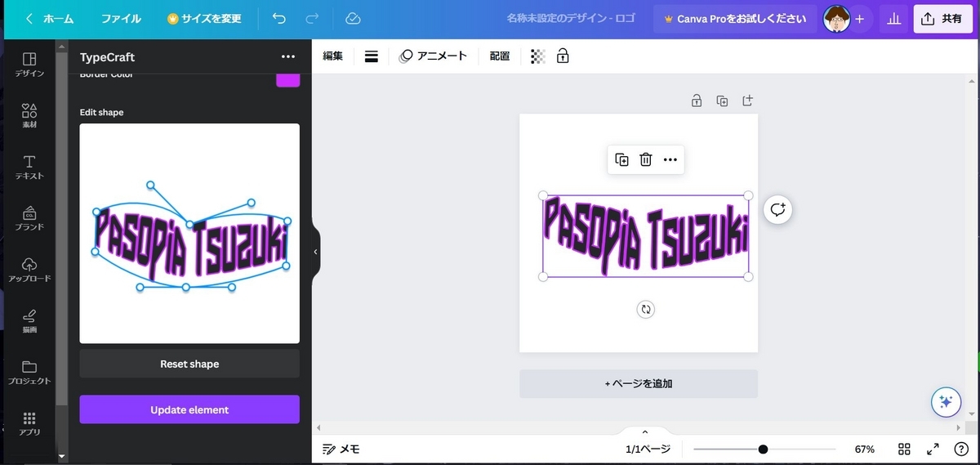Select the warped text shape preview
This screenshot has height=465, width=980.
coord(189,233)
